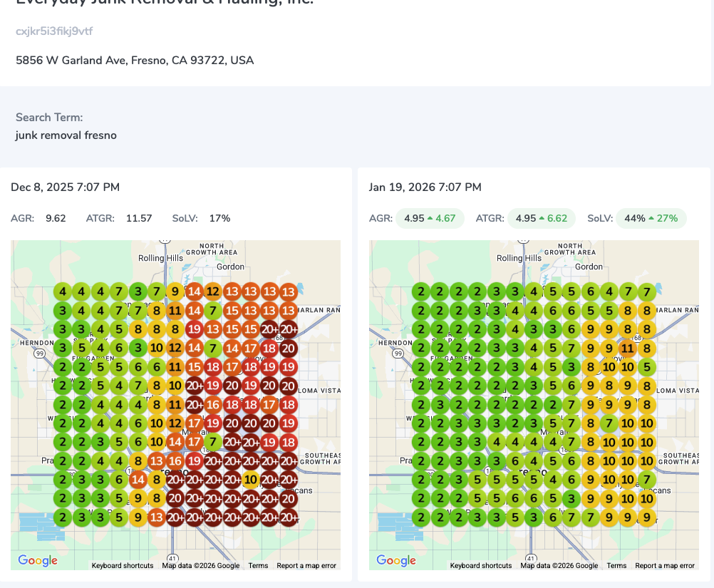
Task: Select the Jan 19, 2026 scan header
Action: point(425,187)
